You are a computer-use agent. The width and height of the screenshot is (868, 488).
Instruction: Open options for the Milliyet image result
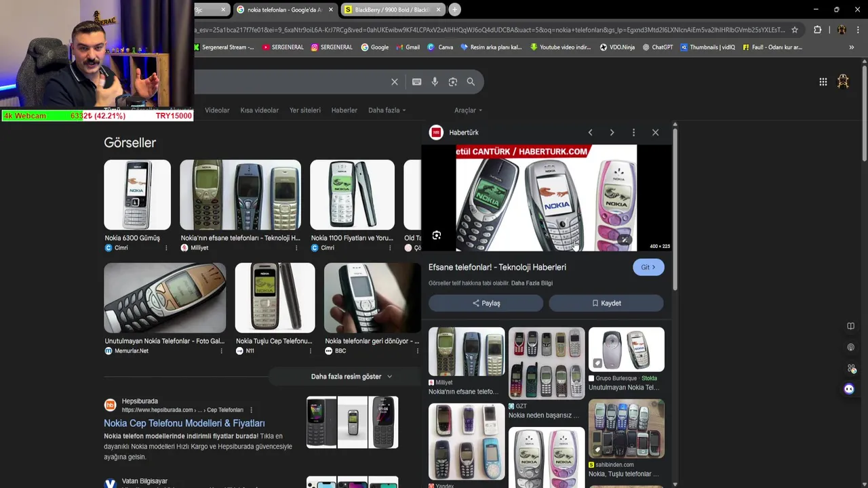click(x=296, y=248)
